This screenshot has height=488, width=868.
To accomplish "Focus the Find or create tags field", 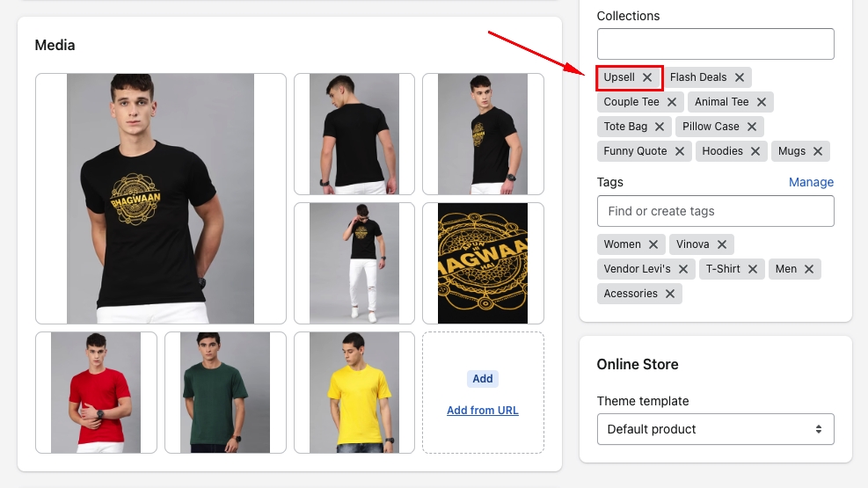I will [x=715, y=211].
